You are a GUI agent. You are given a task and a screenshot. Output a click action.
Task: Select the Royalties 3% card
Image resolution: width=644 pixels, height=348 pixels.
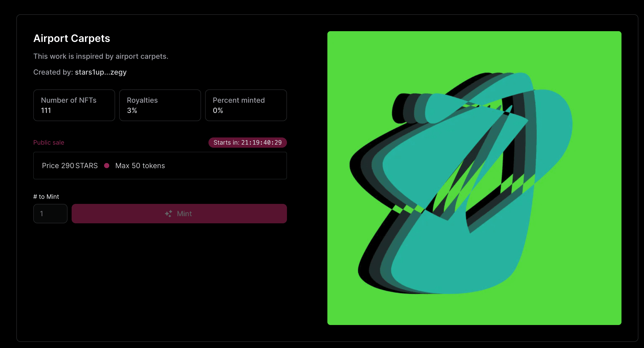pyautogui.click(x=160, y=105)
